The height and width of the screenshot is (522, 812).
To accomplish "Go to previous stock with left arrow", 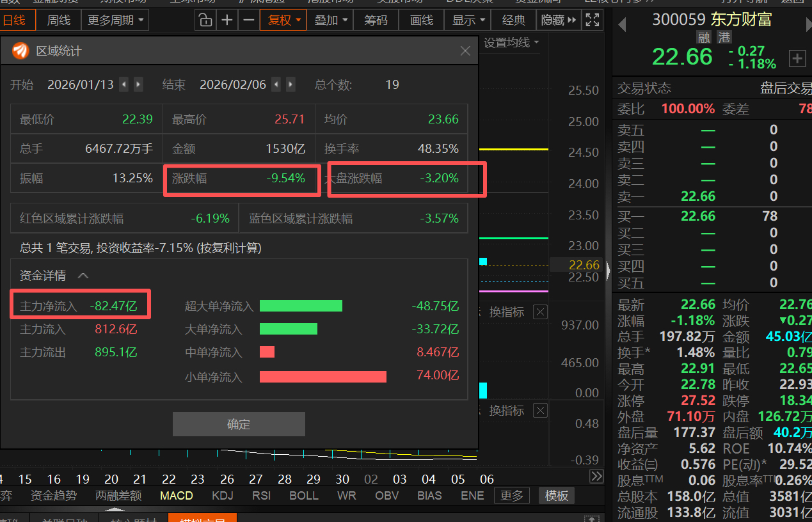I will [622, 24].
